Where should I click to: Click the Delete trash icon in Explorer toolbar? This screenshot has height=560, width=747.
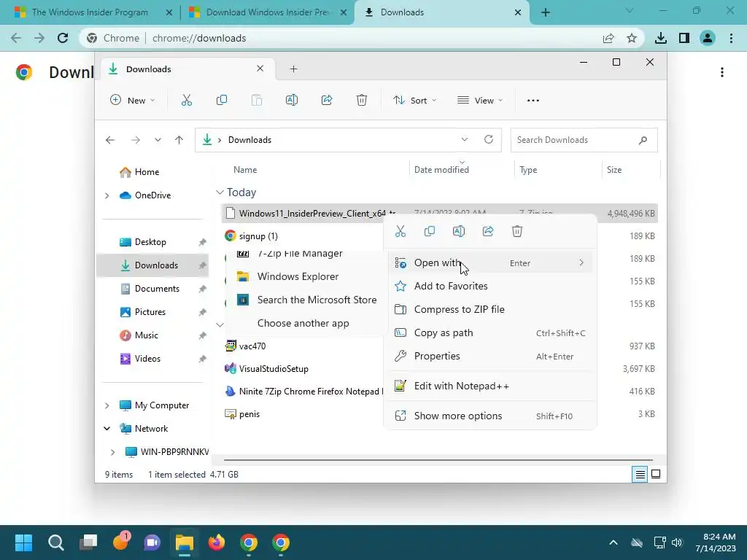point(362,100)
